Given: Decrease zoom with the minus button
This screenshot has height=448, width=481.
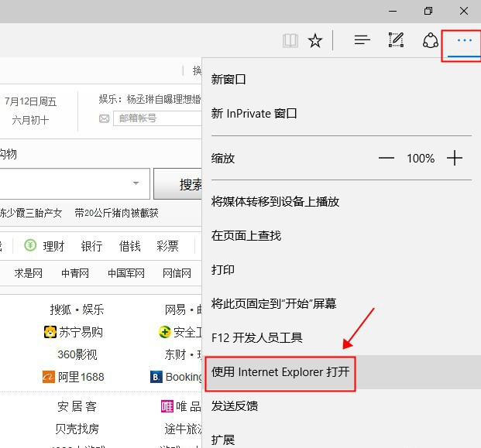Looking at the screenshot, I should [387, 158].
